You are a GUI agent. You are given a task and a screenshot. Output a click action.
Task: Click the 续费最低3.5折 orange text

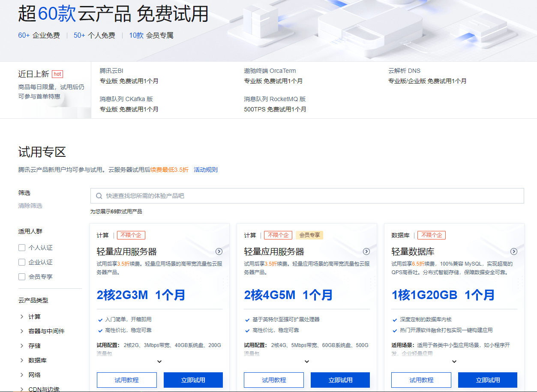coord(169,170)
